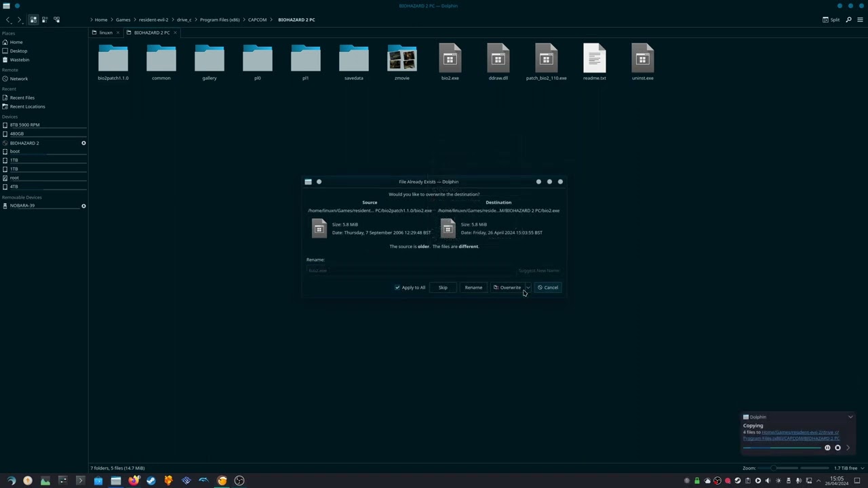868x488 pixels.
Task: Switch to Details view mode
Action: (x=57, y=20)
